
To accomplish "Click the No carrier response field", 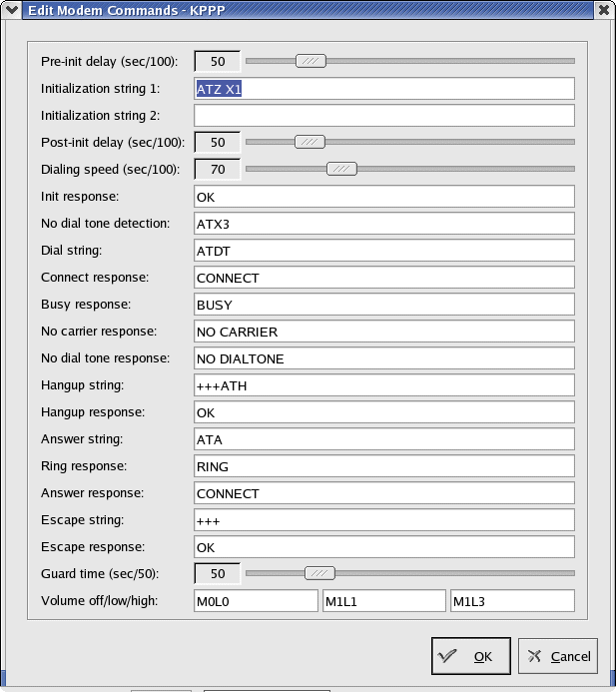I will tap(384, 331).
